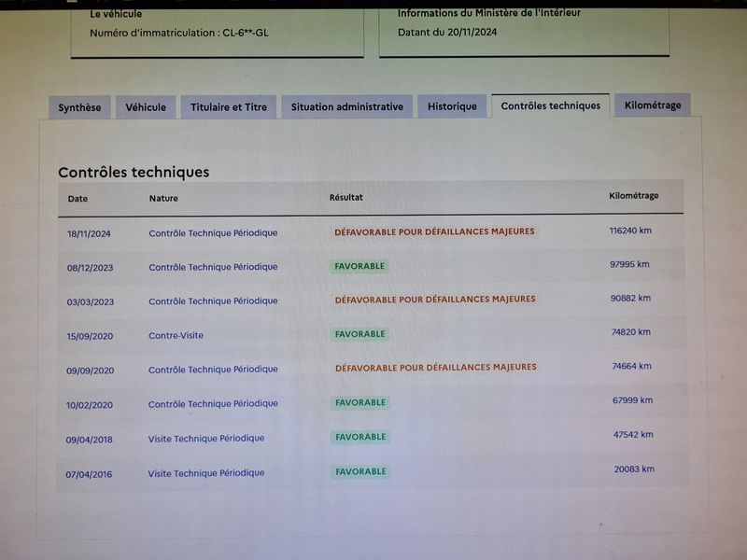Click the 08/12/2023 FAVORABLE badge
The image size is (747, 560).
point(359,266)
